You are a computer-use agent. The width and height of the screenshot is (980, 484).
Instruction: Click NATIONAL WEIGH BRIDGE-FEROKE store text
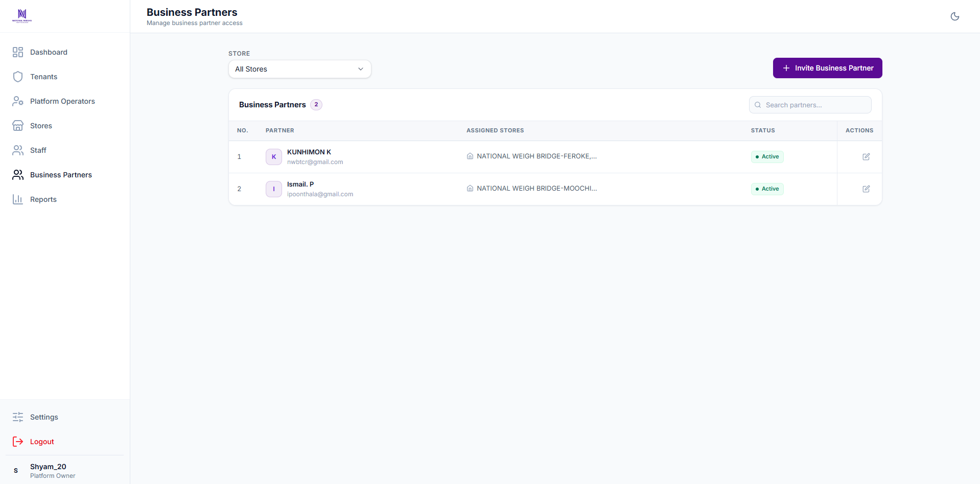click(x=536, y=156)
